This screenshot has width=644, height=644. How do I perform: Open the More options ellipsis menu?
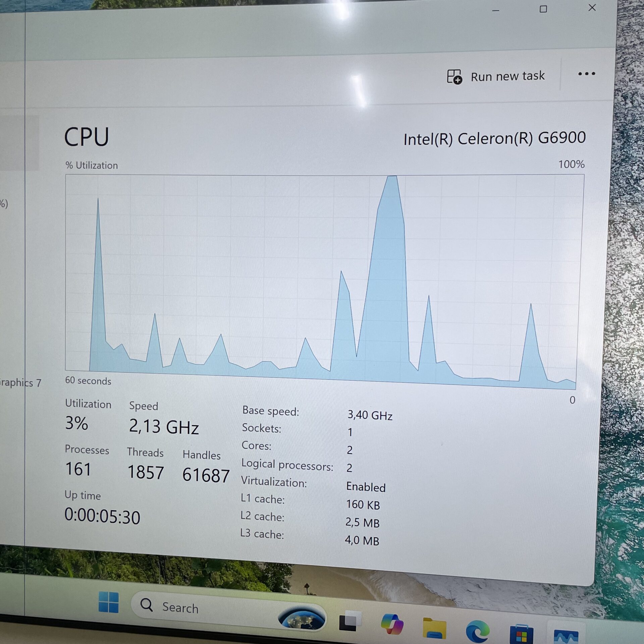pos(586,74)
